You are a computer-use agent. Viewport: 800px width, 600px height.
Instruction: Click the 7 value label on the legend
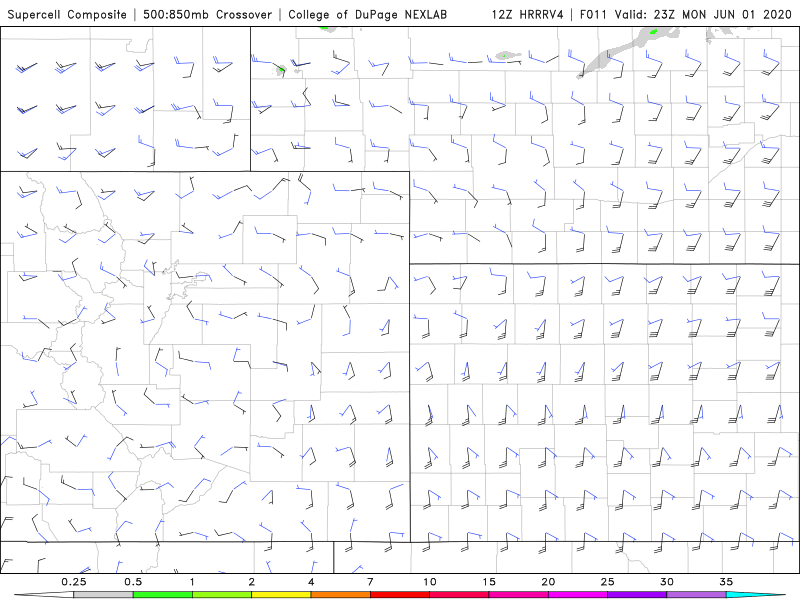coord(370,582)
